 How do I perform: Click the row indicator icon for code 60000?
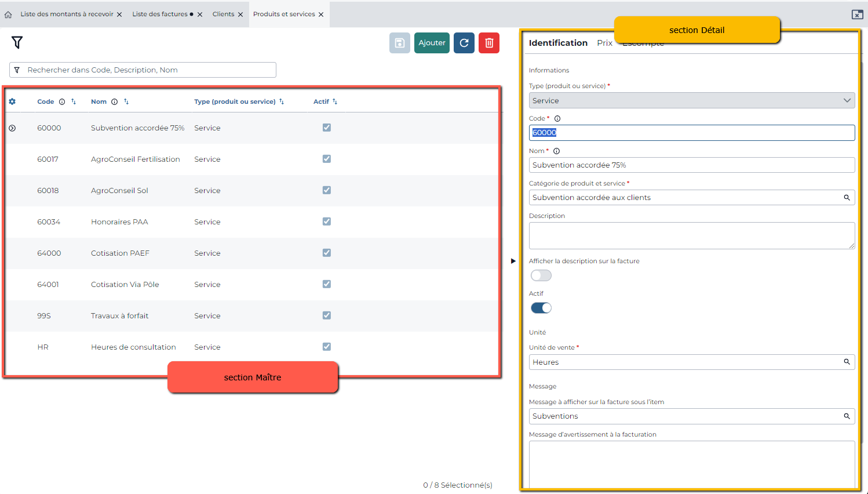click(12, 128)
